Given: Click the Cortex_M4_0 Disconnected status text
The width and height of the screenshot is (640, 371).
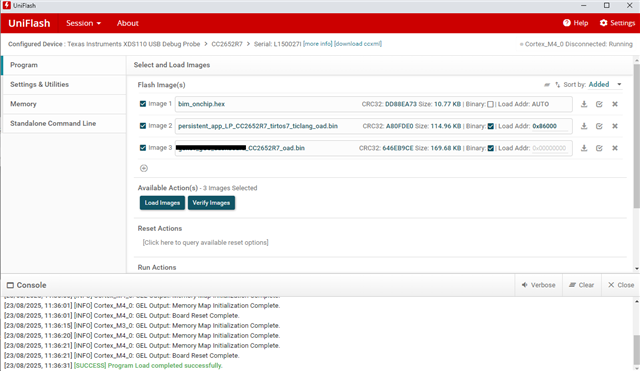Looking at the screenshot, I should (x=578, y=44).
